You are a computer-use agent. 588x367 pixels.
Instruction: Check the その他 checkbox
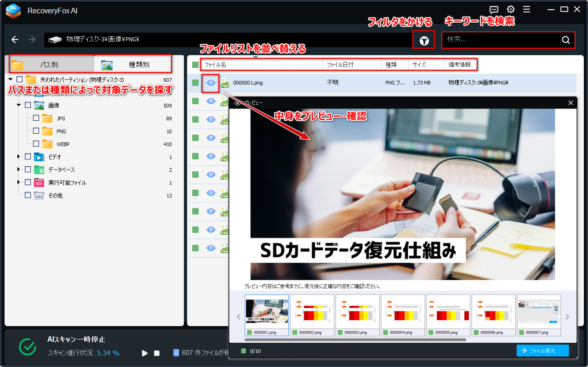pos(28,195)
